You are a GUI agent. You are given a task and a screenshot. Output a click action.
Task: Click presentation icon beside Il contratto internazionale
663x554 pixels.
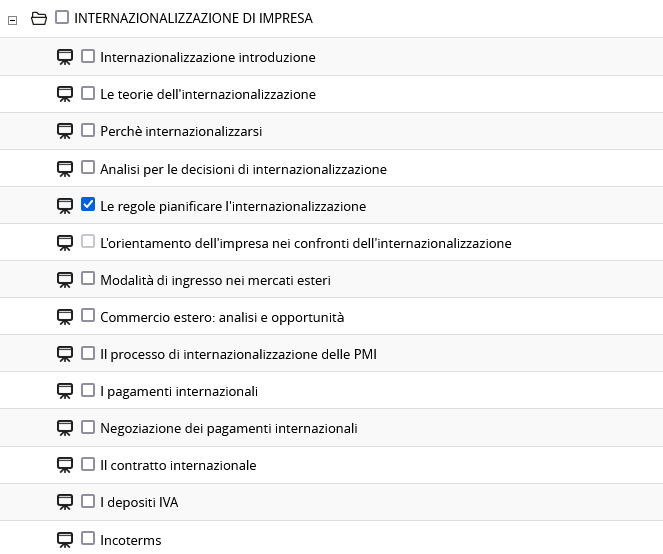(65, 465)
